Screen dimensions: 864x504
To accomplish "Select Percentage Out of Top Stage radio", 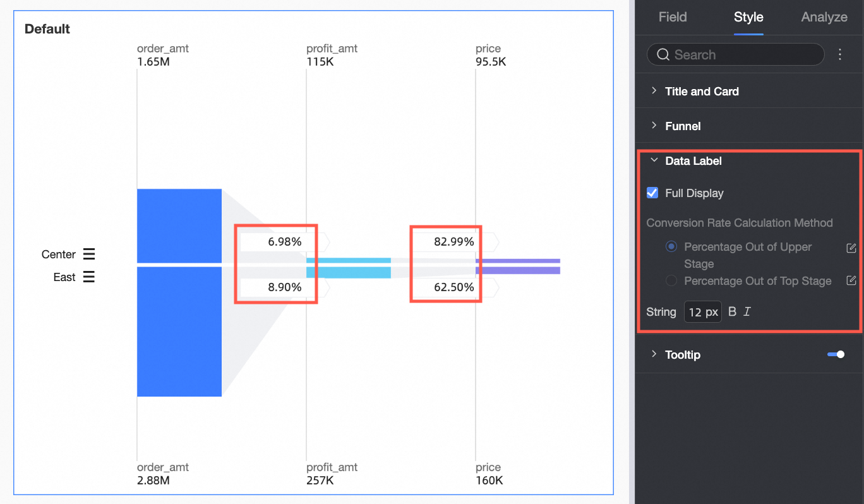I will (671, 281).
